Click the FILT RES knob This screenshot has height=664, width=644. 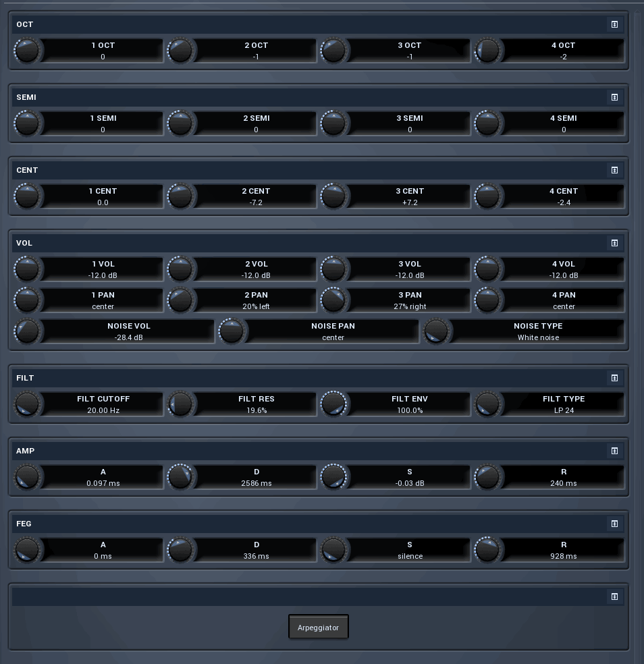pyautogui.click(x=180, y=404)
